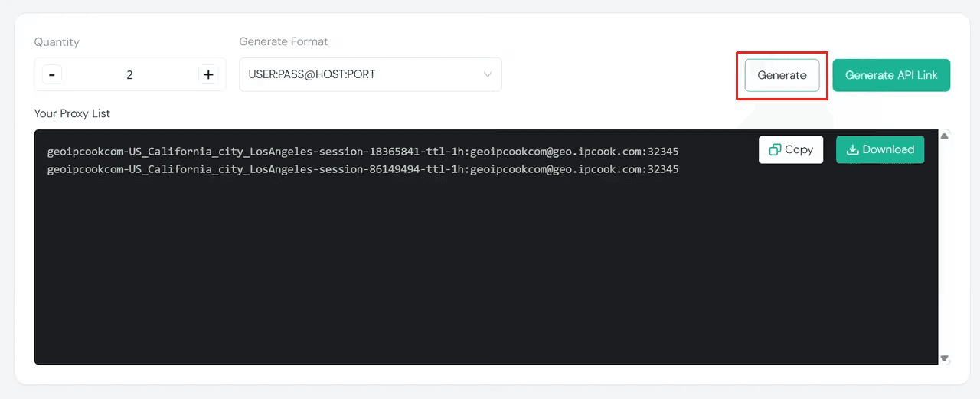This screenshot has width=980, height=399.
Task: Click the Quantity number field showing 2
Action: point(129,75)
